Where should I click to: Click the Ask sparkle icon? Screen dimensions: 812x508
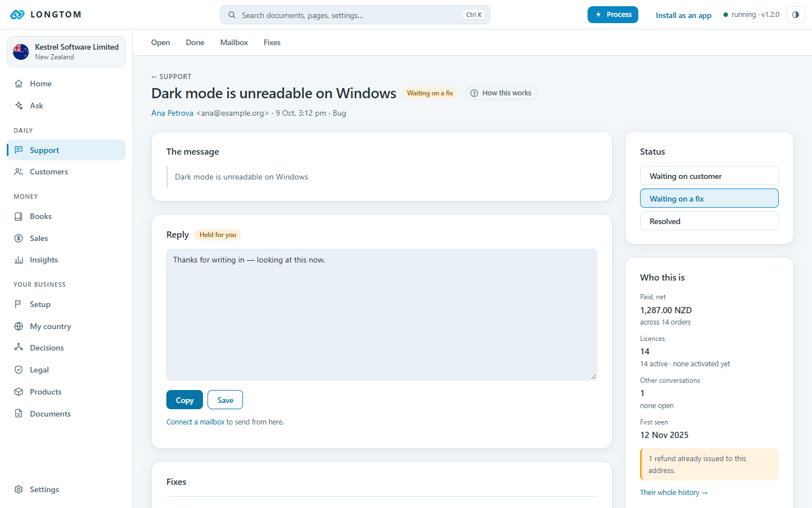click(x=19, y=106)
